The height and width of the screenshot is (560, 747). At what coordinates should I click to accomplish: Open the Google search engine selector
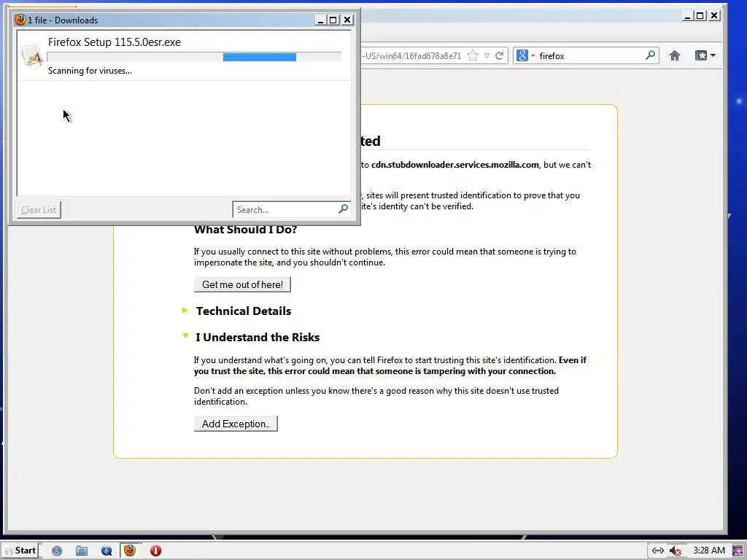[x=525, y=55]
